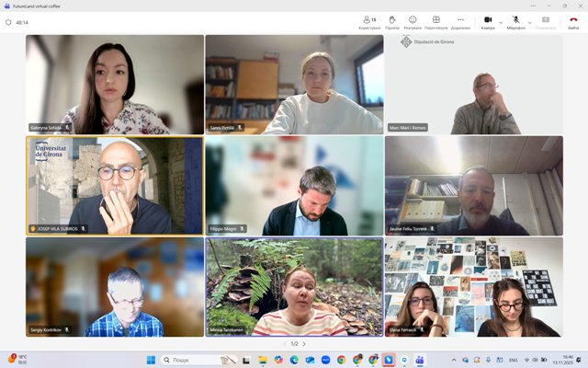Select Filippo Magni's video tile
This screenshot has height=368, width=588.
click(294, 186)
